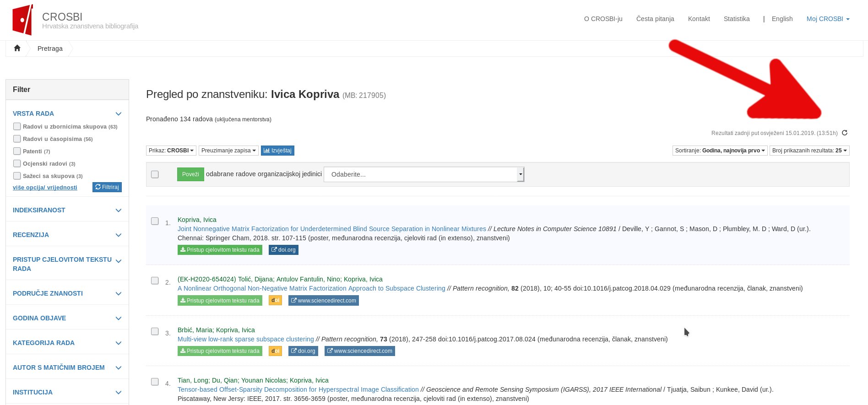Open the Kontakt page
Image resolution: width=868 pixels, height=405 pixels.
(x=699, y=19)
